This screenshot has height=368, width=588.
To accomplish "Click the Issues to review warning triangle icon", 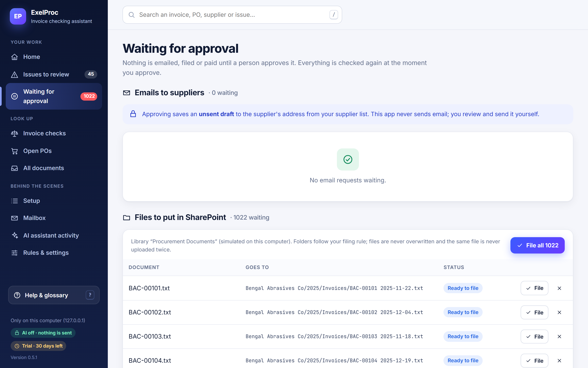I will click(x=14, y=74).
